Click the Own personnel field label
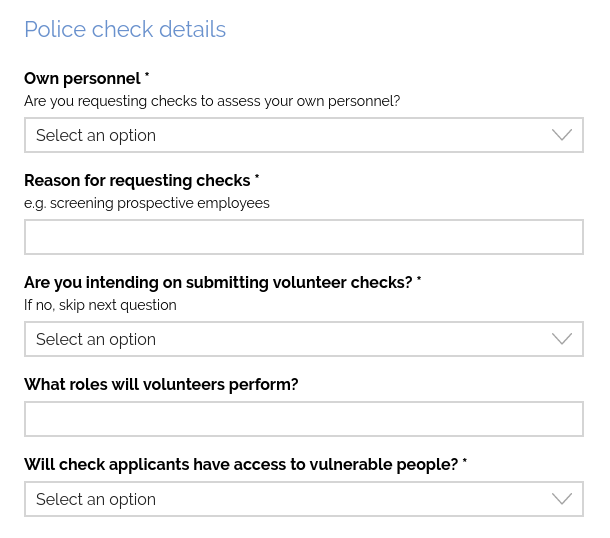Viewport: 610px width, 538px height. tap(82, 78)
